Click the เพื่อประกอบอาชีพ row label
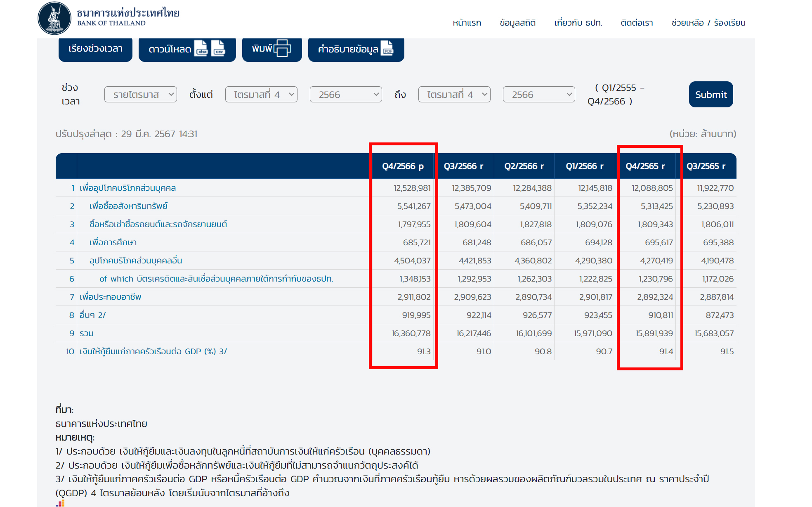Image resolution: width=812 pixels, height=507 pixels. tap(110, 297)
